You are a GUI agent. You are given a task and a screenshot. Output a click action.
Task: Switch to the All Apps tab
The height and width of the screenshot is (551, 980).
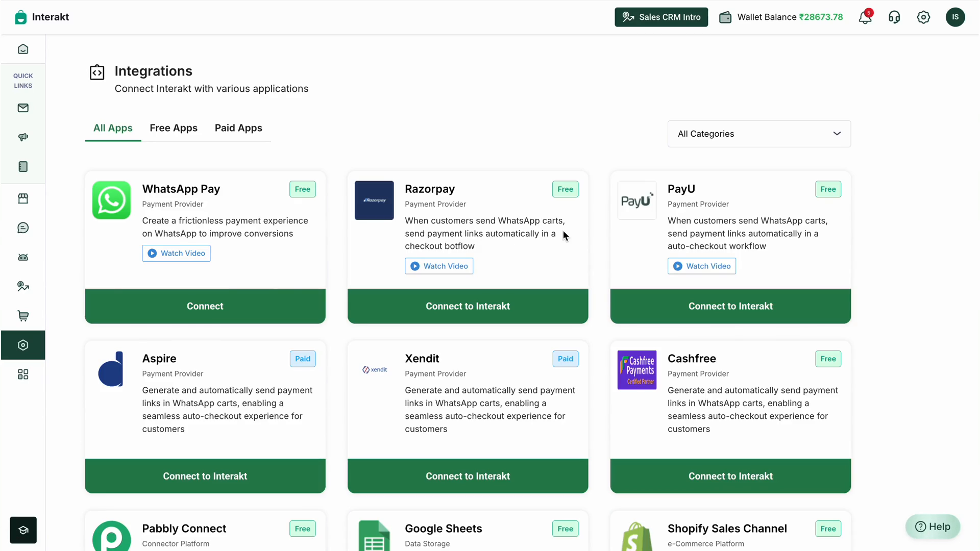click(113, 128)
